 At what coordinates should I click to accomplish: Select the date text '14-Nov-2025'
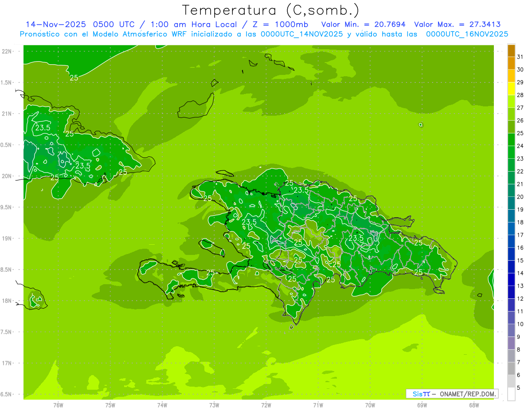coord(56,24)
